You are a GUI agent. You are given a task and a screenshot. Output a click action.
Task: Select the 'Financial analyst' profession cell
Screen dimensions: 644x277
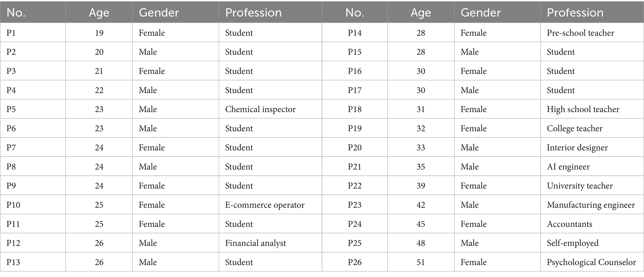coord(255,243)
